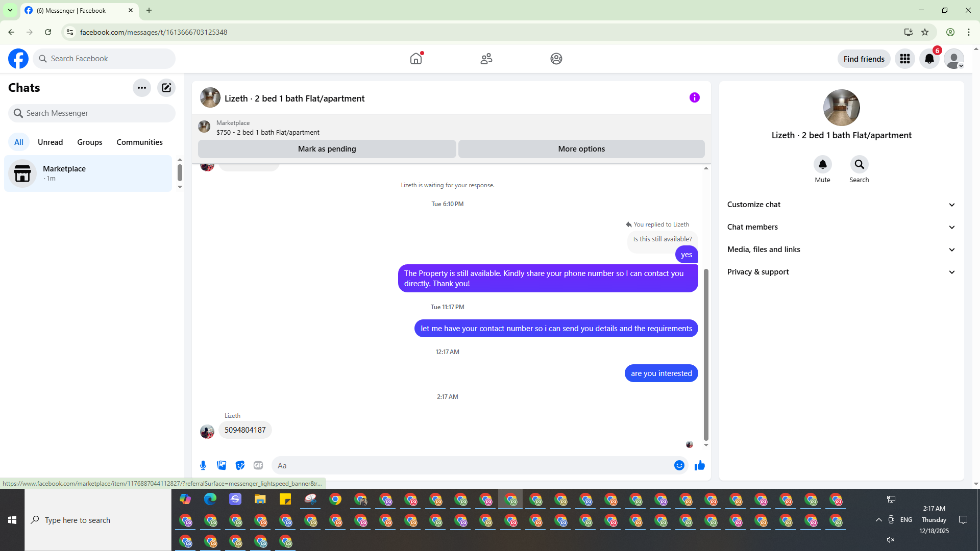Attach a photo using the image icon

tap(222, 465)
